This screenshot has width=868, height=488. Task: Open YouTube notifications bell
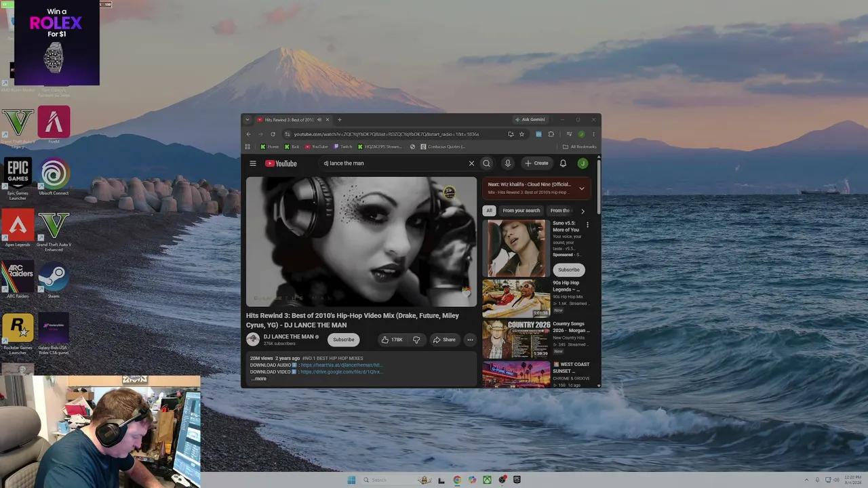click(563, 163)
